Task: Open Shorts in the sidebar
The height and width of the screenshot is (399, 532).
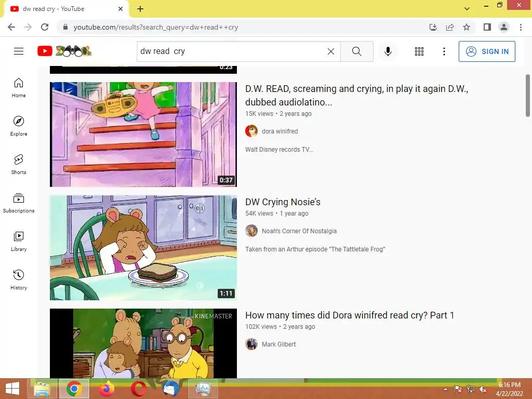Action: [19, 165]
